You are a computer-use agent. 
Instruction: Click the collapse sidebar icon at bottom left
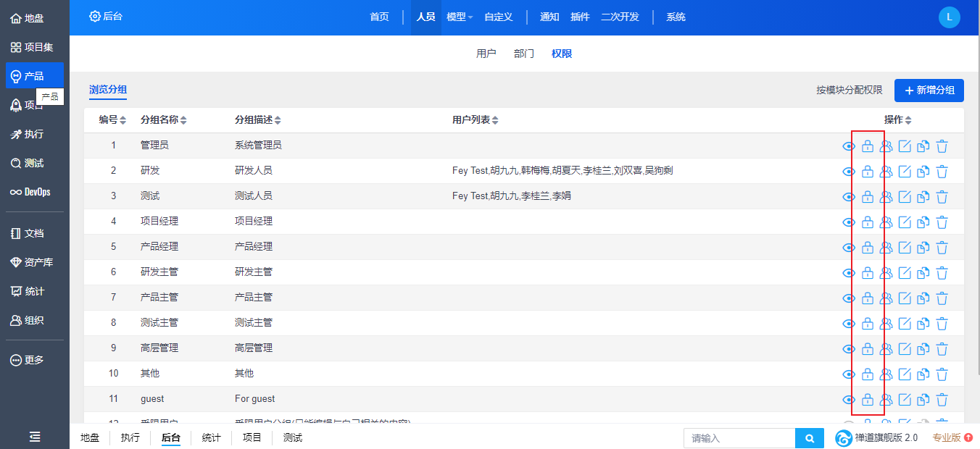(34, 437)
